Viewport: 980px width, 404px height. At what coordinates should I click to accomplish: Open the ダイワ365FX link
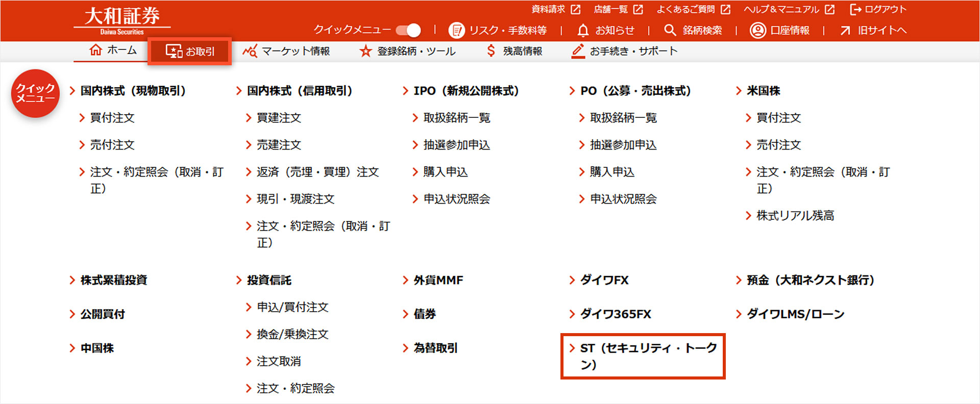coord(615,314)
